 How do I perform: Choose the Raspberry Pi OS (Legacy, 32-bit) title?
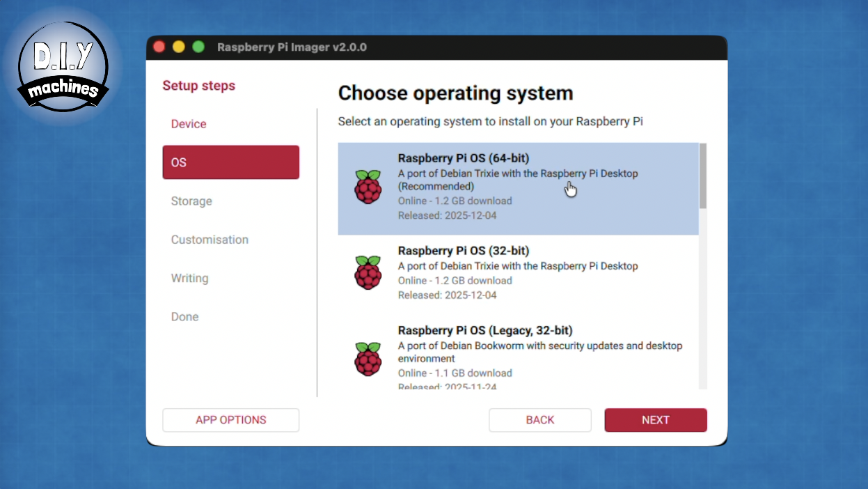(x=485, y=330)
